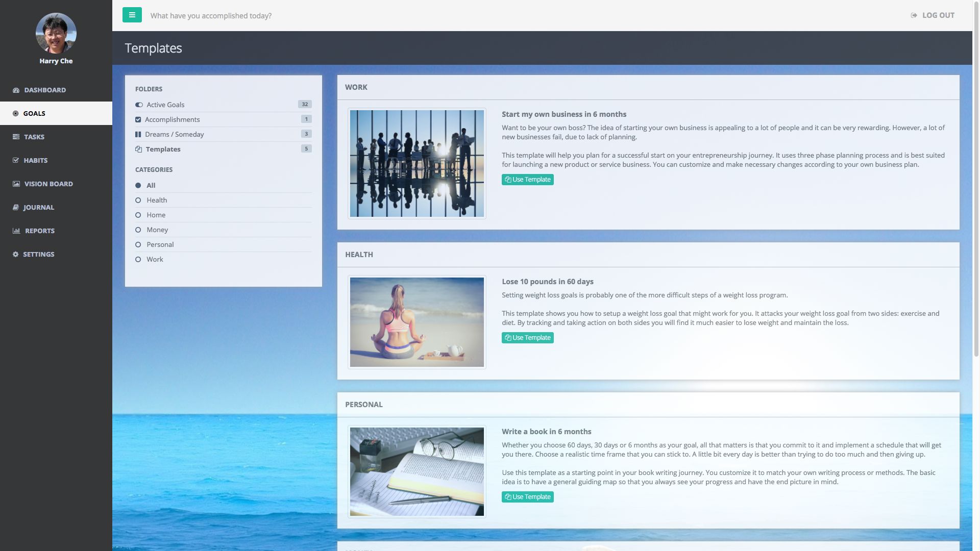Select Goals in the sidebar menu
This screenshot has width=980, height=551.
[x=34, y=113]
